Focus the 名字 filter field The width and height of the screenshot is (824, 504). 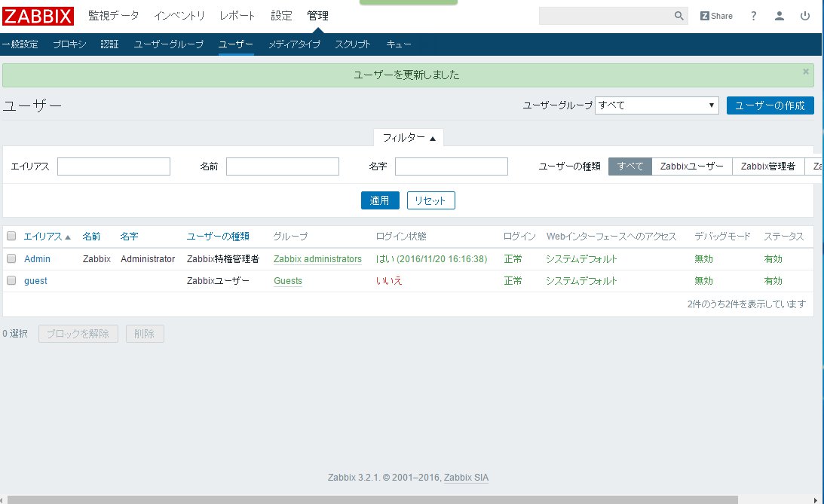tap(452, 166)
